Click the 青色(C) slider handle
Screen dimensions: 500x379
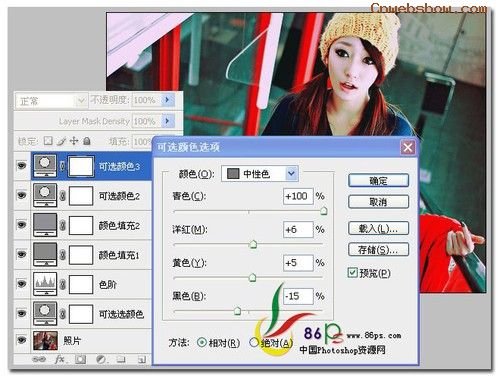(323, 211)
